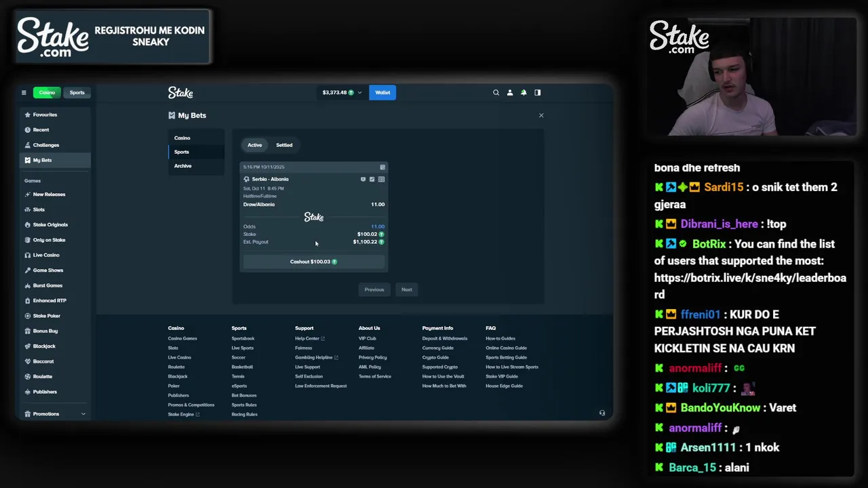Image resolution: width=868 pixels, height=488 pixels.
Task: Open footer Terms of Service link
Action: [375, 376]
